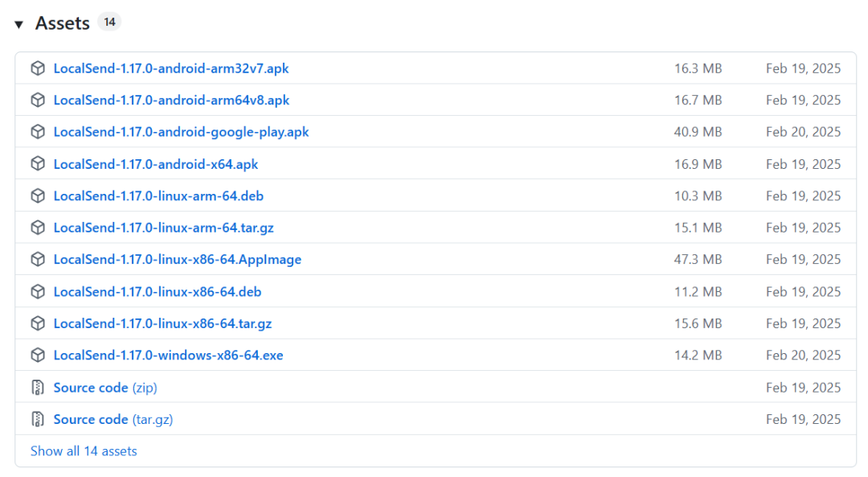This screenshot has width=868, height=477.
Task: Download LocalSend-1.17.0-android-google-play.apk
Action: (181, 132)
